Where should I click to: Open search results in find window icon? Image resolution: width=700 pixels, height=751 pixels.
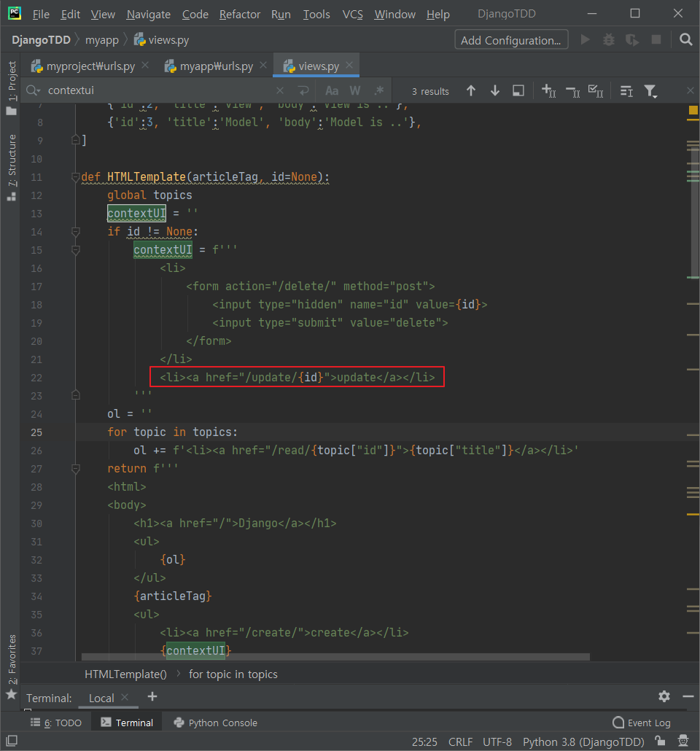pyautogui.click(x=518, y=90)
